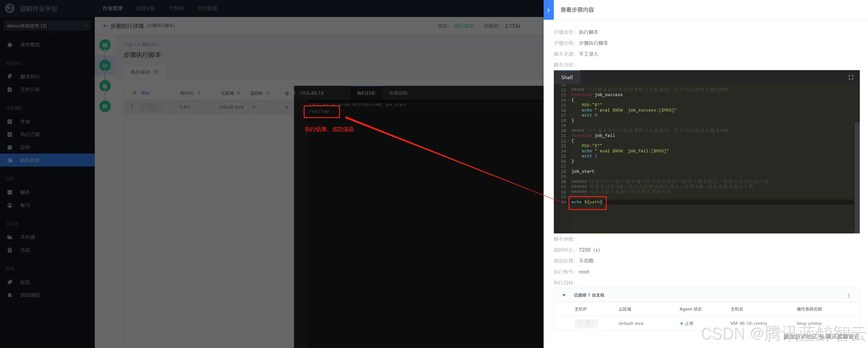The image size is (868, 348).
Task: Click the 文件源 folder icon
Action: click(10, 237)
